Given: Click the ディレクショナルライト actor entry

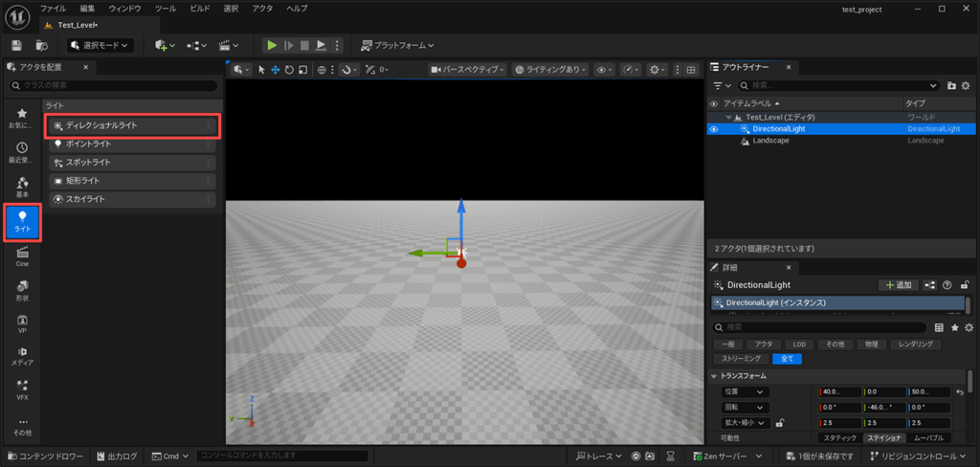Looking at the screenshot, I should click(x=132, y=125).
